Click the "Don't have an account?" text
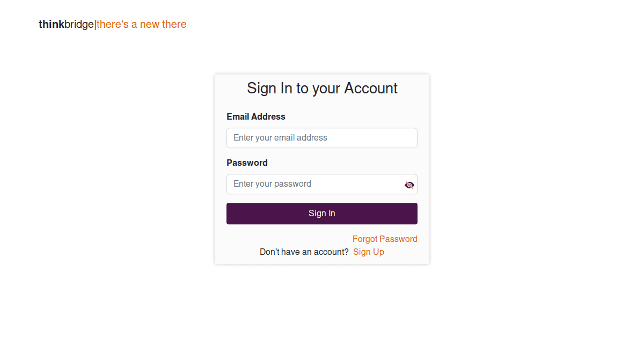The width and height of the screenshot is (644, 338). (x=304, y=252)
